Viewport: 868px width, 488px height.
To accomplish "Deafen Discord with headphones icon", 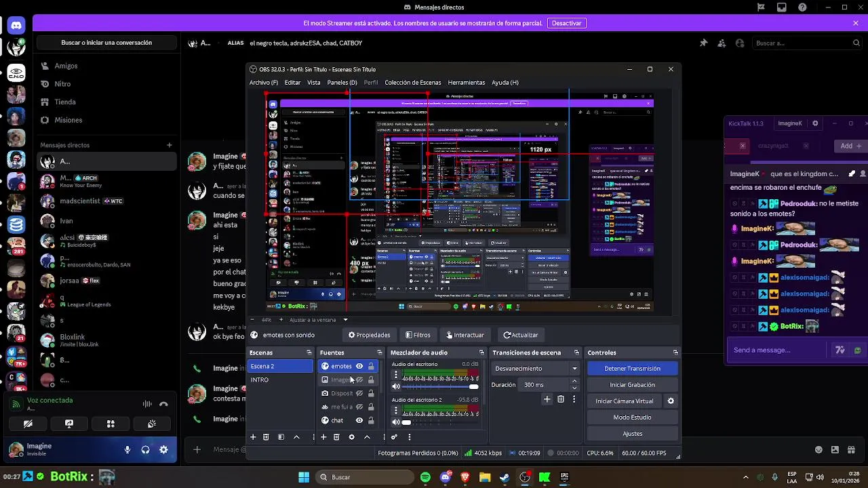I will pyautogui.click(x=145, y=449).
